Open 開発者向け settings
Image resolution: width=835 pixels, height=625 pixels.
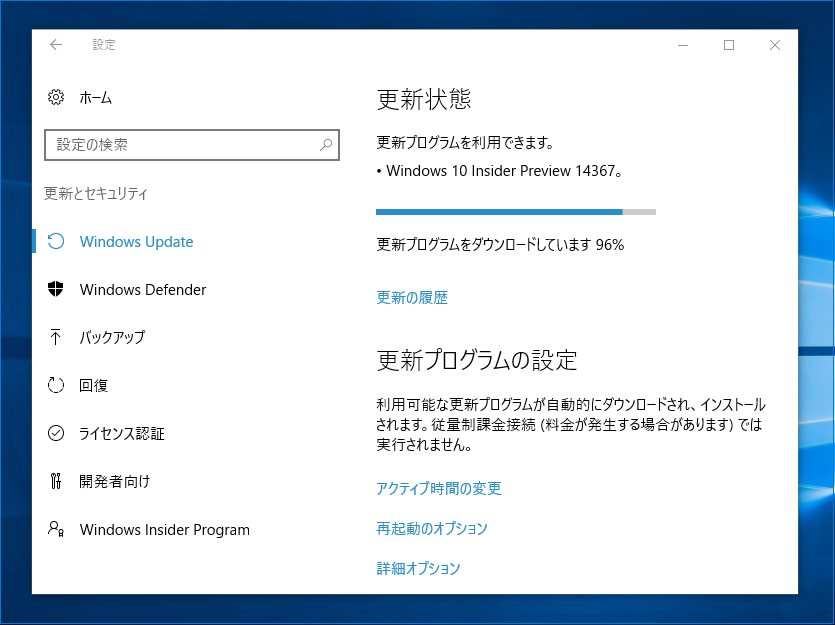tap(114, 481)
